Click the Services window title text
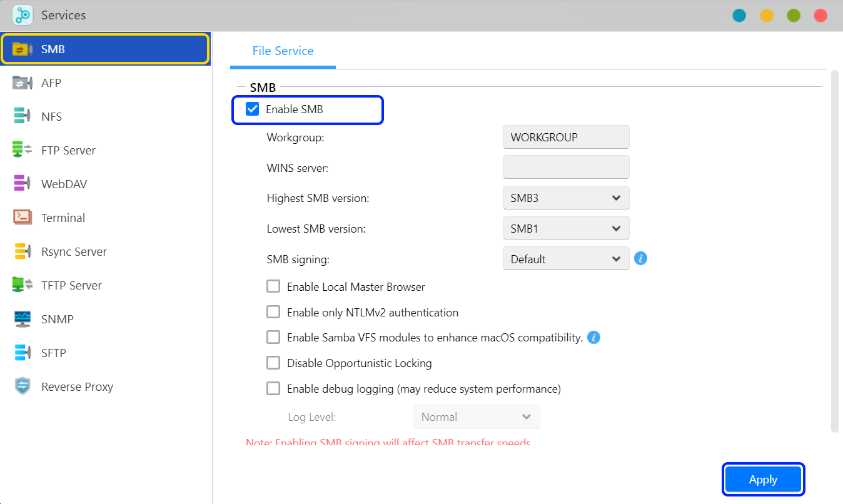 64,15
